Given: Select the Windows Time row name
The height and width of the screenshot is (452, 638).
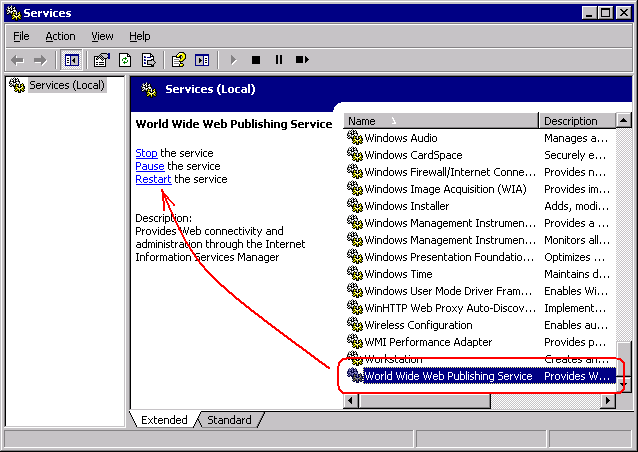Looking at the screenshot, I should click(398, 274).
